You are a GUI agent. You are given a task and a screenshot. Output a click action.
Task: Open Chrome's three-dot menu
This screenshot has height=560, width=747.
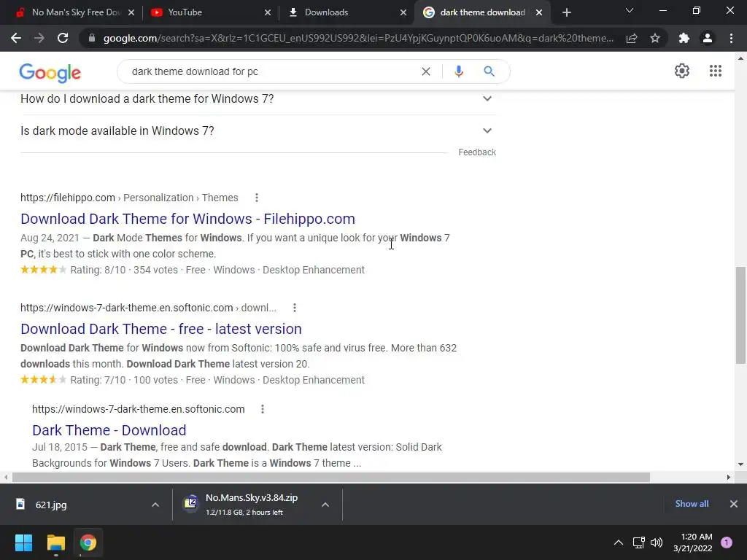point(731,38)
